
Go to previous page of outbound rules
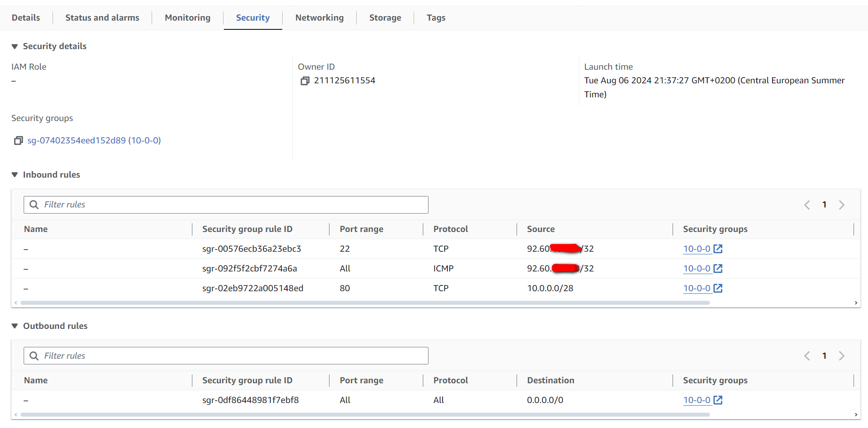[x=807, y=356]
